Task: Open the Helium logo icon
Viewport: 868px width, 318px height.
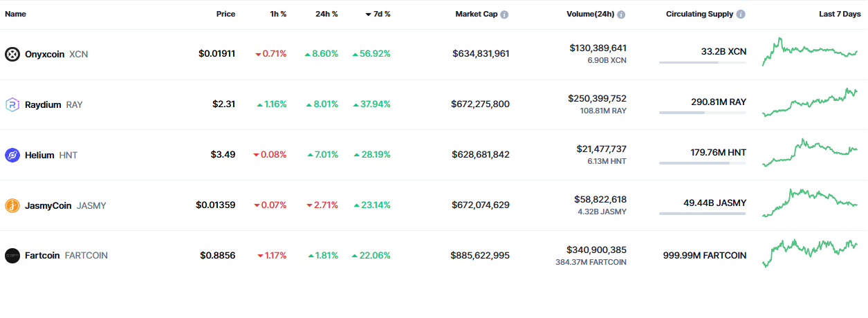Action: pos(12,155)
